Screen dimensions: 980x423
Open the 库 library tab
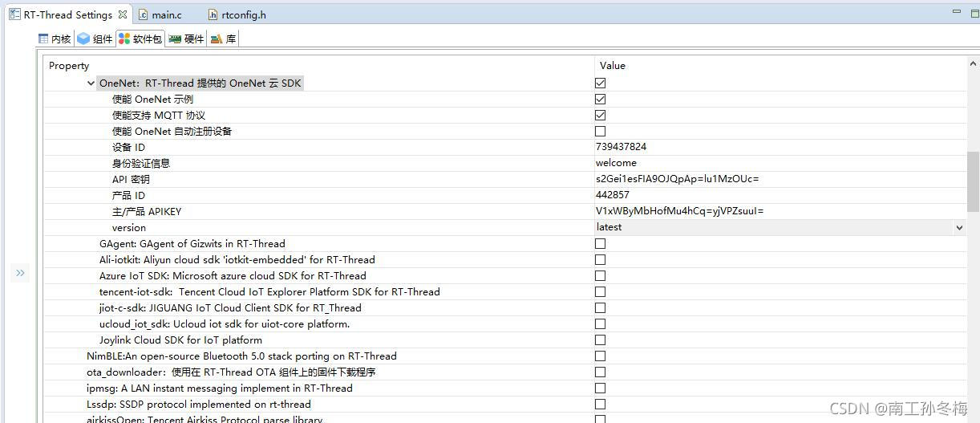point(223,39)
